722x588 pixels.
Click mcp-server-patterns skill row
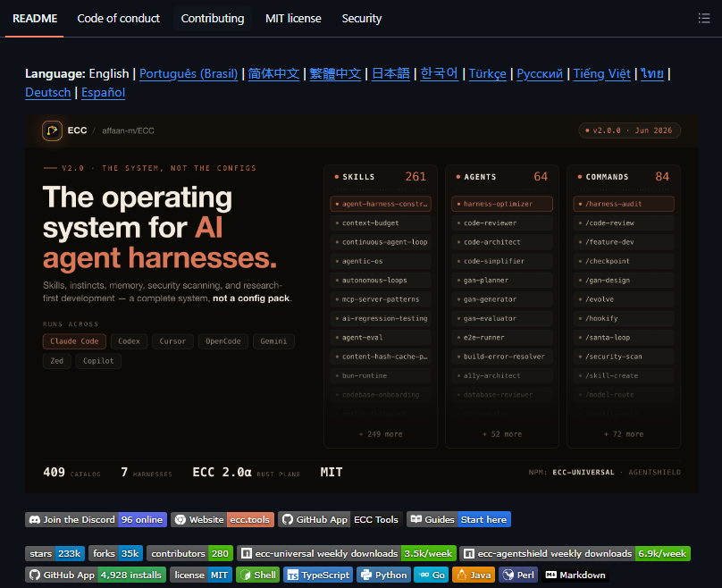pos(381,299)
